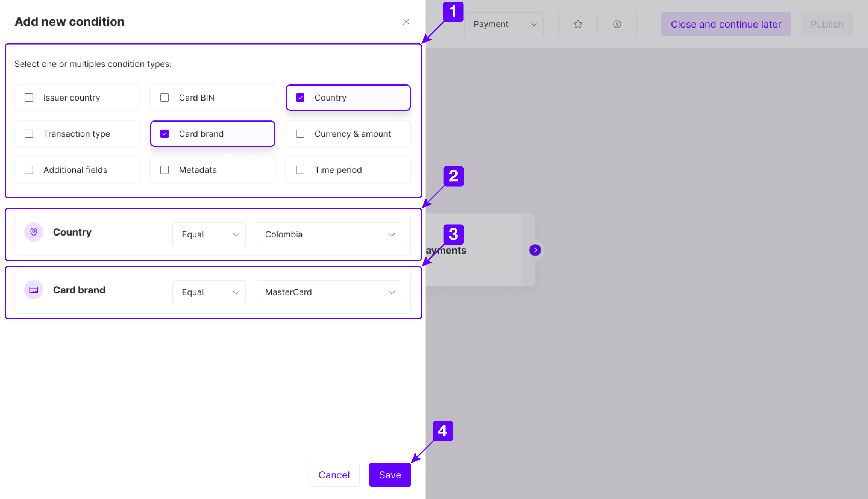868x499 pixels.
Task: Click Close and continue later
Action: pyautogui.click(x=726, y=24)
